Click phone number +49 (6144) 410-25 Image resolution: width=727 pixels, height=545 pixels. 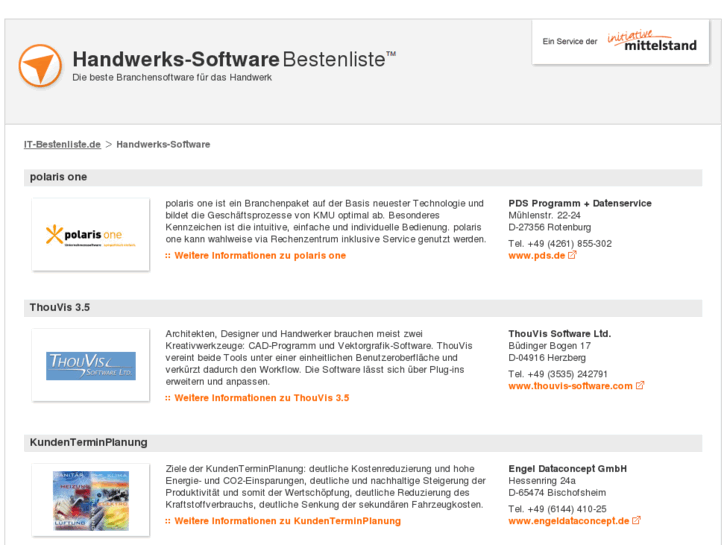(567, 509)
